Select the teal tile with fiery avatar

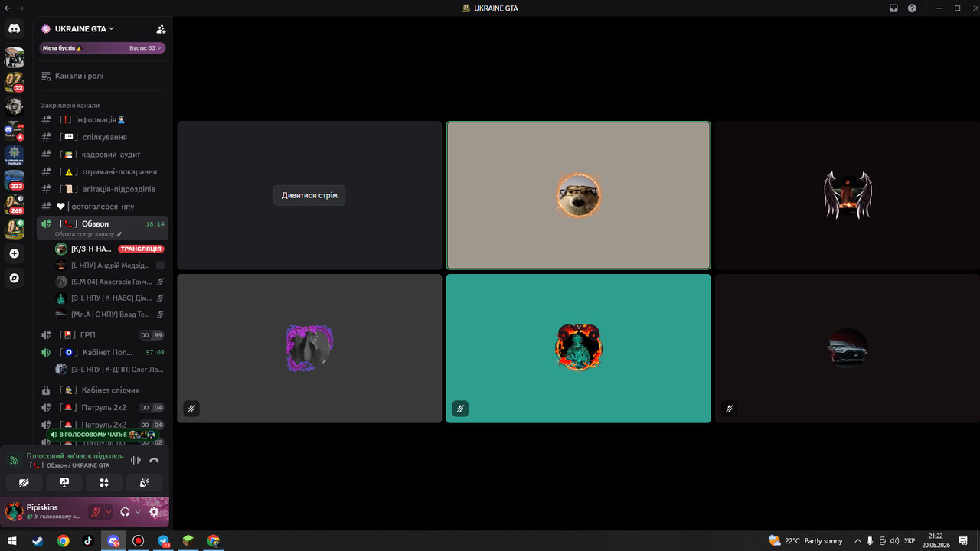tap(578, 348)
